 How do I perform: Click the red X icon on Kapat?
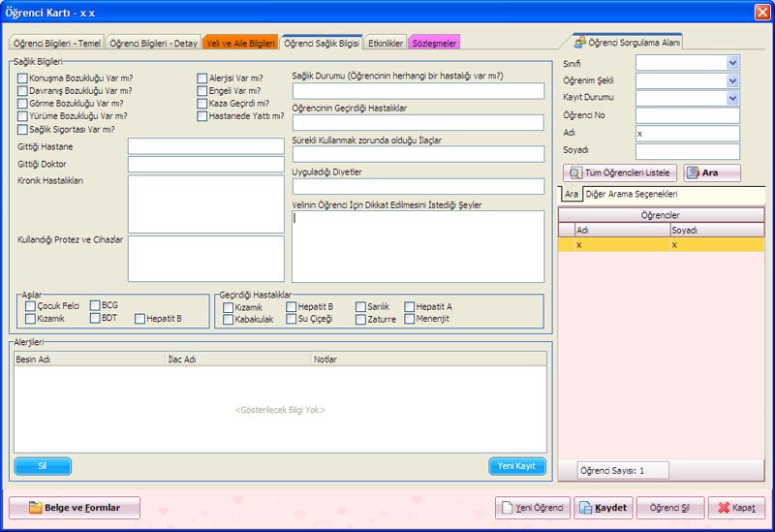[722, 508]
